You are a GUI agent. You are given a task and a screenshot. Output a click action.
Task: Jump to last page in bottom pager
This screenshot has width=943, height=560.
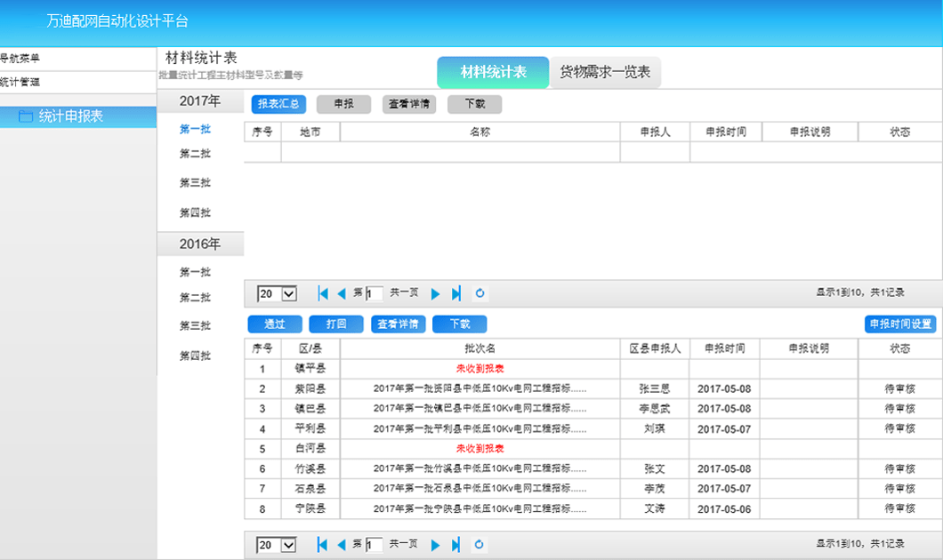(455, 544)
